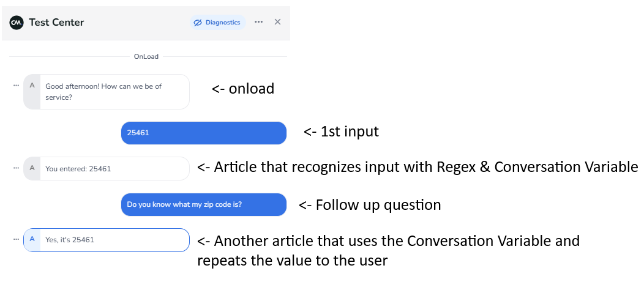Click the '<- 1st input' annotation text
Screen dimensions: 644x290
coord(341,131)
